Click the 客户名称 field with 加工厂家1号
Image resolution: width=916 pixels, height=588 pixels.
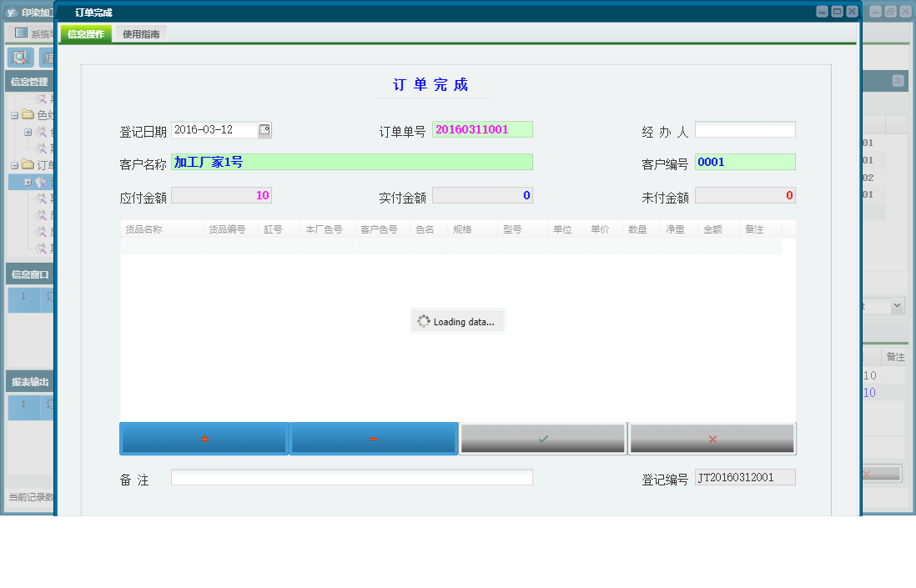point(352,162)
